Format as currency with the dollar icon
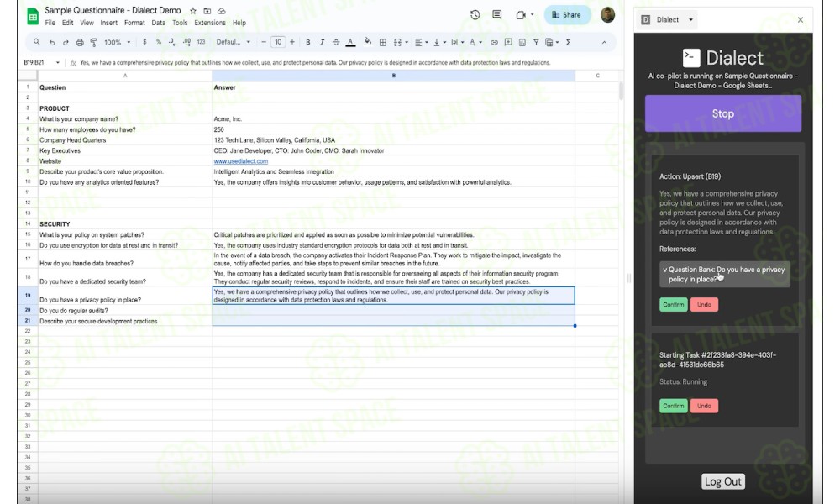The image size is (840, 504). (x=144, y=42)
